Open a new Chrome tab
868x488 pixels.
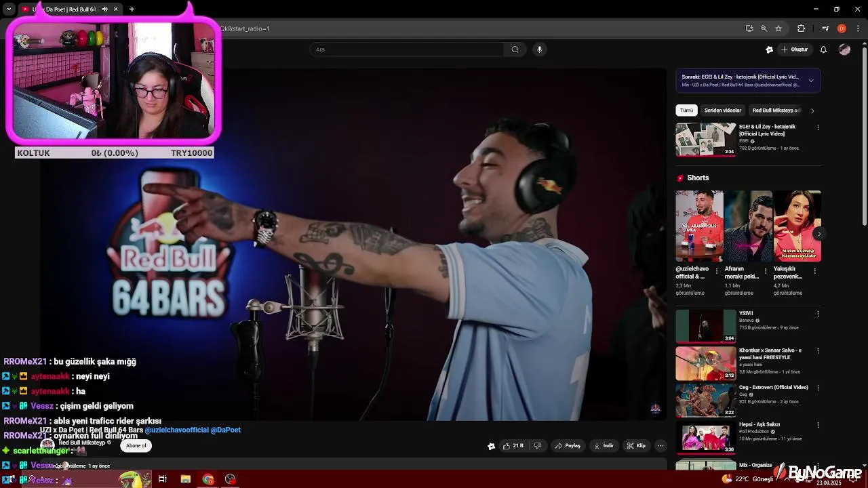[x=132, y=9]
